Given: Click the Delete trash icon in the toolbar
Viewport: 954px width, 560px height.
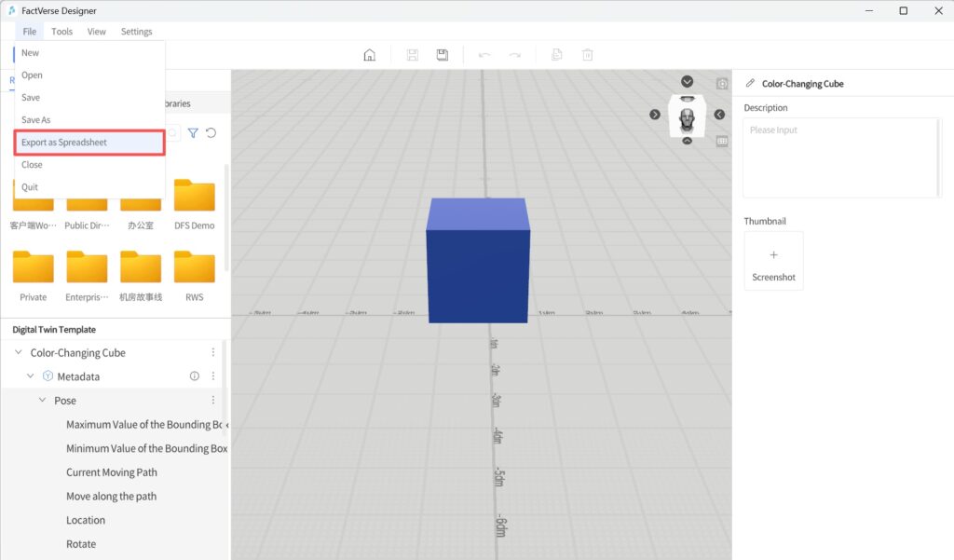Looking at the screenshot, I should pos(587,54).
